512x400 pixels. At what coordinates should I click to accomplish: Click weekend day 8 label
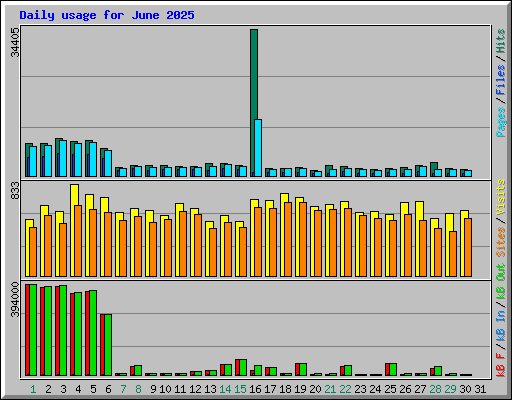click(x=138, y=389)
